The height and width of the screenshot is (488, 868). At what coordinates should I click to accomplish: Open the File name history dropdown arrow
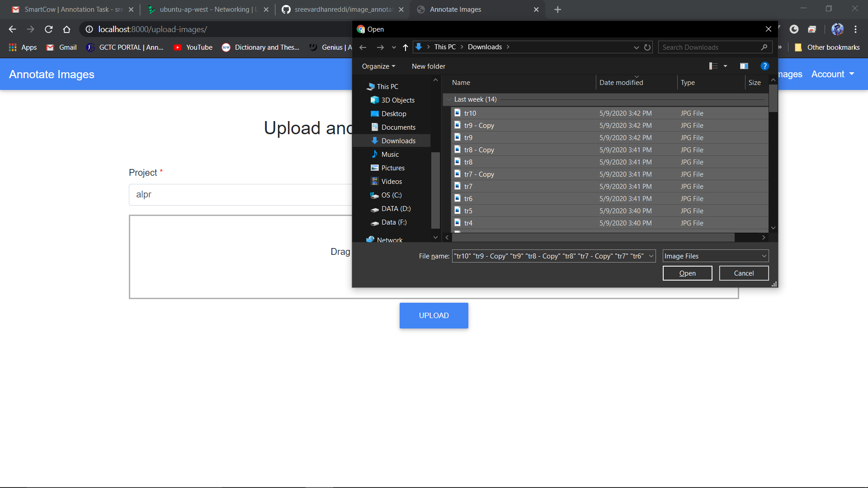coord(651,256)
